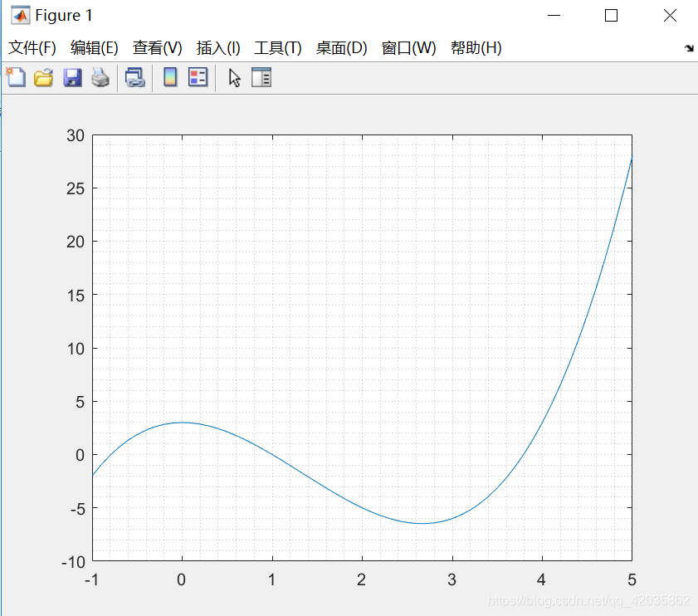Open the 插入(I) menu
The height and width of the screenshot is (616, 698).
click(218, 47)
